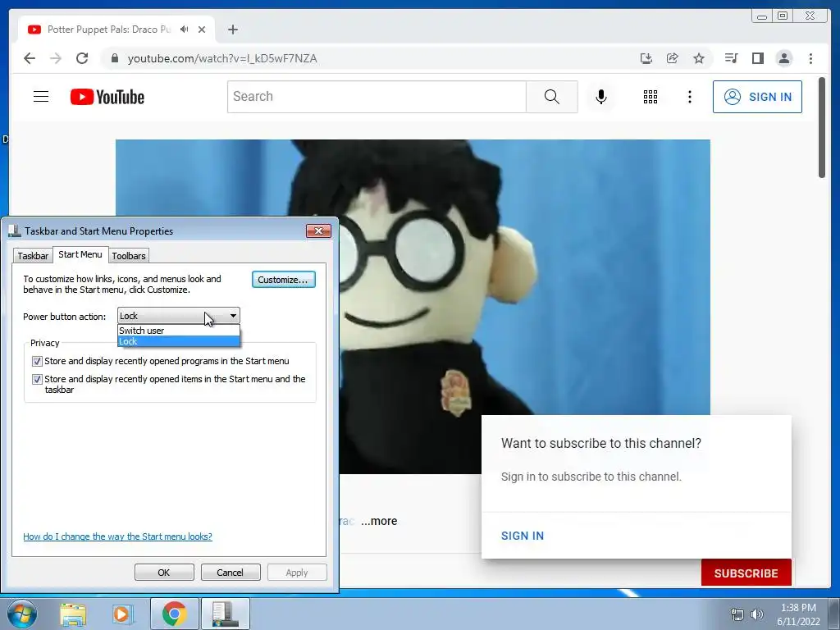Image resolution: width=840 pixels, height=630 pixels.
Task: Open Chrome three-dot menu
Action: point(810,58)
